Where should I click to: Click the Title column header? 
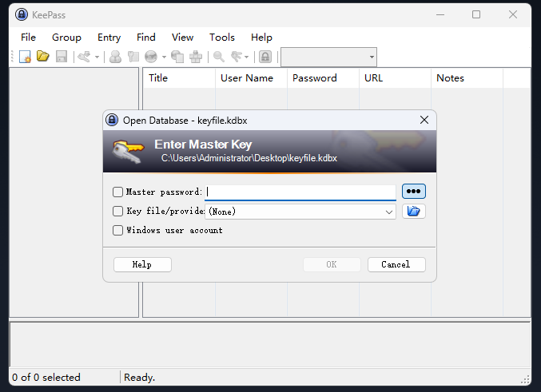point(179,78)
